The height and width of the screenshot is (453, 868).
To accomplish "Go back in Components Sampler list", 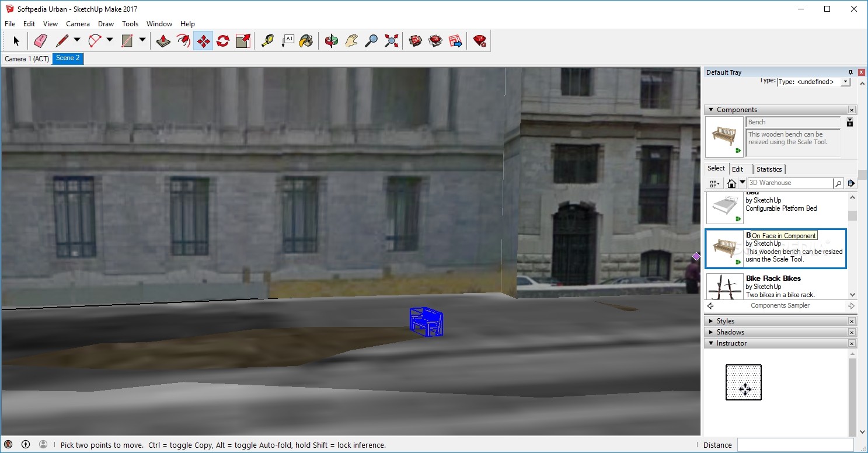I will point(710,306).
